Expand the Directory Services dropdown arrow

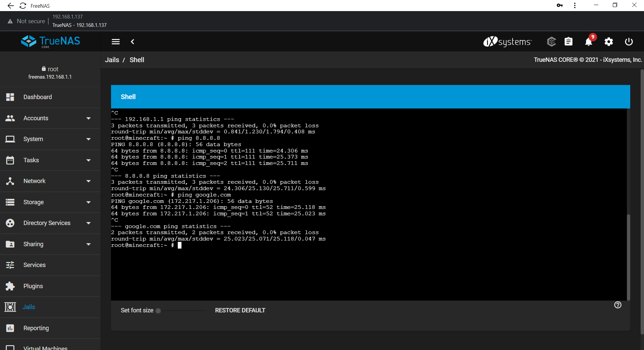(x=89, y=223)
